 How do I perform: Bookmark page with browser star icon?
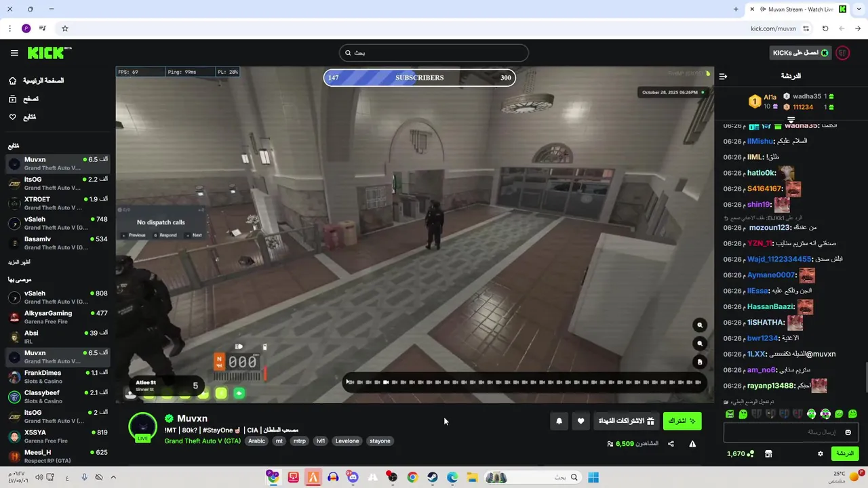65,28
